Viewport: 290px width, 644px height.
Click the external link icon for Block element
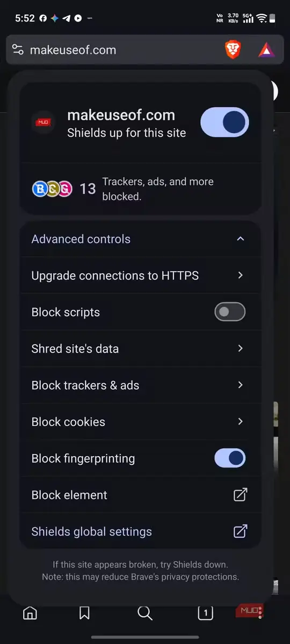(240, 495)
